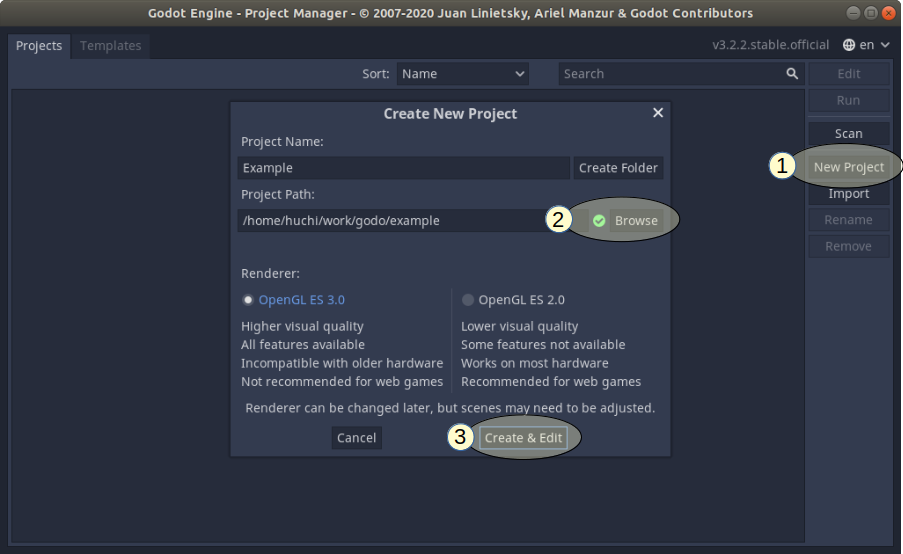
Task: Switch to the Templates tab
Action: point(111,45)
